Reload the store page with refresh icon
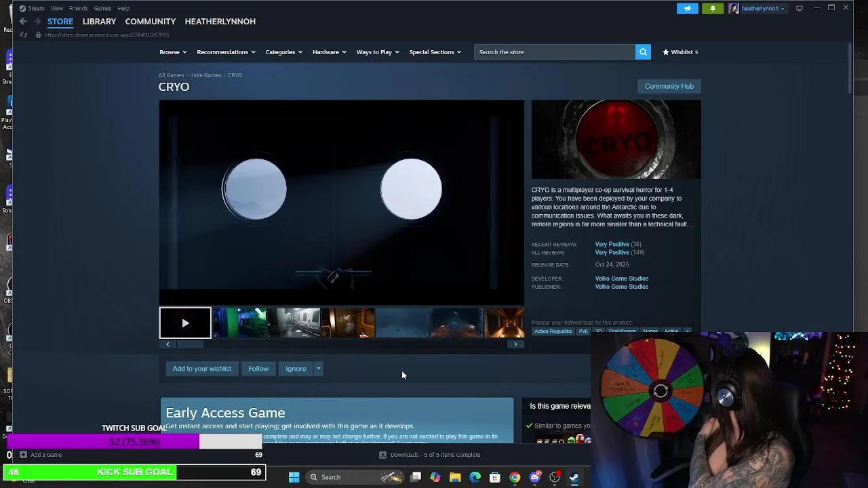This screenshot has height=488, width=868. pos(23,35)
